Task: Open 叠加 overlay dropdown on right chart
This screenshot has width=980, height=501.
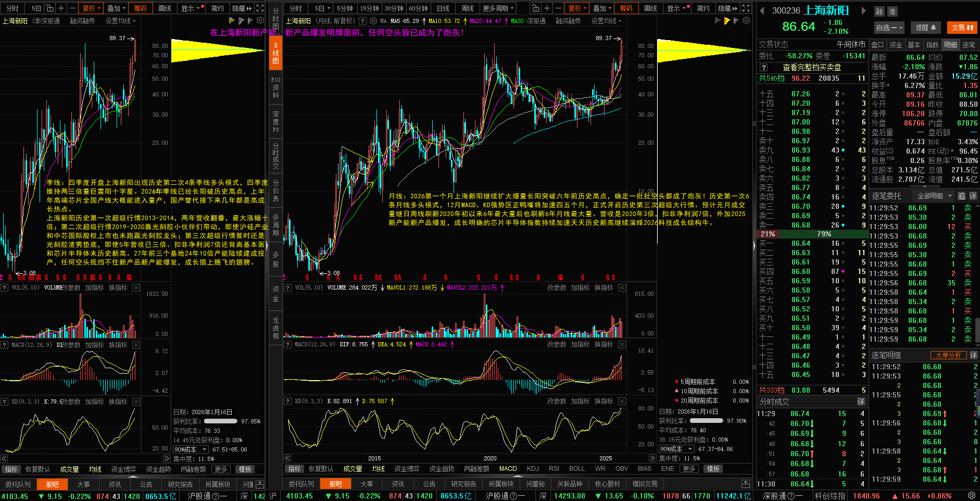Action: pos(602,8)
